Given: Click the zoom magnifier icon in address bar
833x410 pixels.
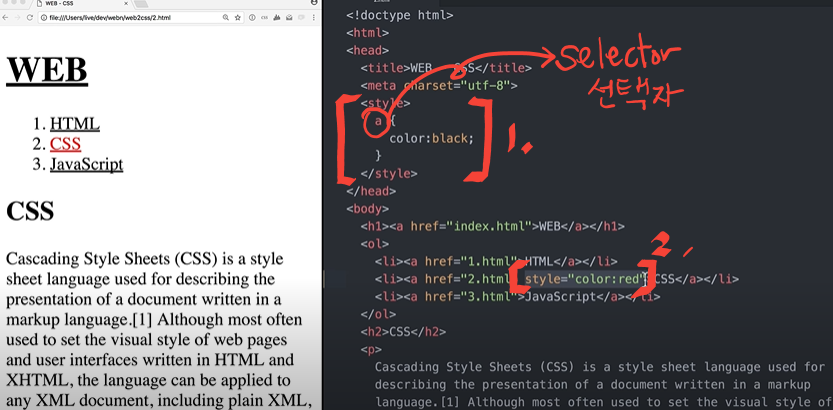Looking at the screenshot, I should [226, 18].
